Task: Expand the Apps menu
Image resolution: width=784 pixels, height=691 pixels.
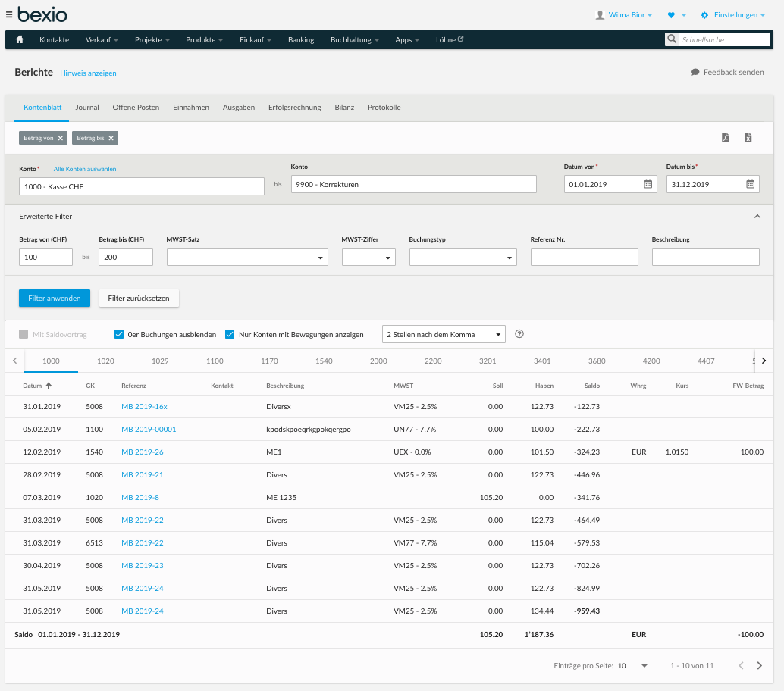Action: 407,39
